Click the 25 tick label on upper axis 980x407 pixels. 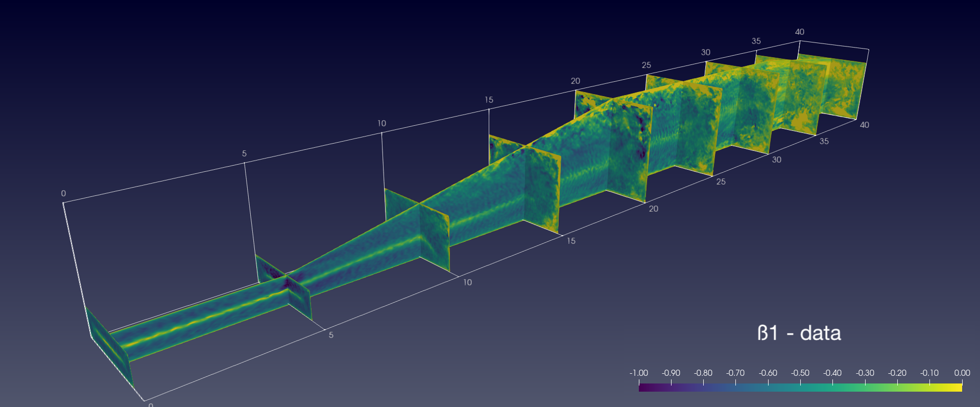click(x=646, y=65)
